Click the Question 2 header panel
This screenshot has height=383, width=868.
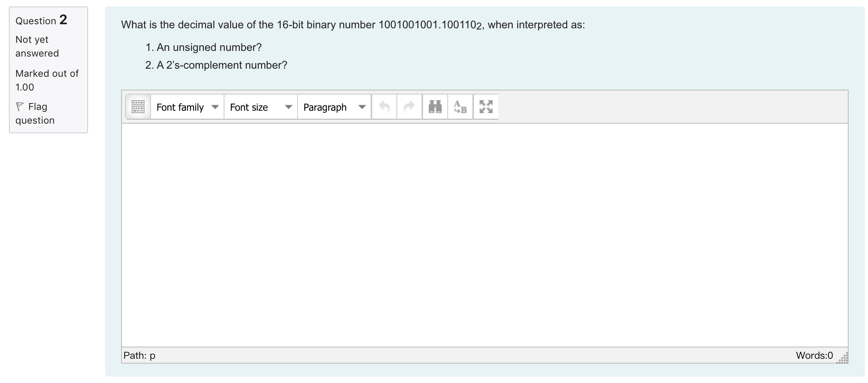click(x=40, y=20)
